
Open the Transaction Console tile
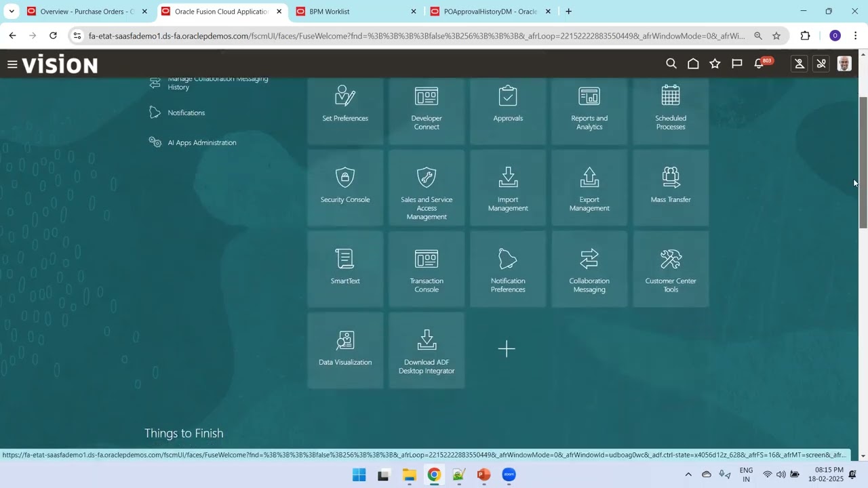[427, 269]
